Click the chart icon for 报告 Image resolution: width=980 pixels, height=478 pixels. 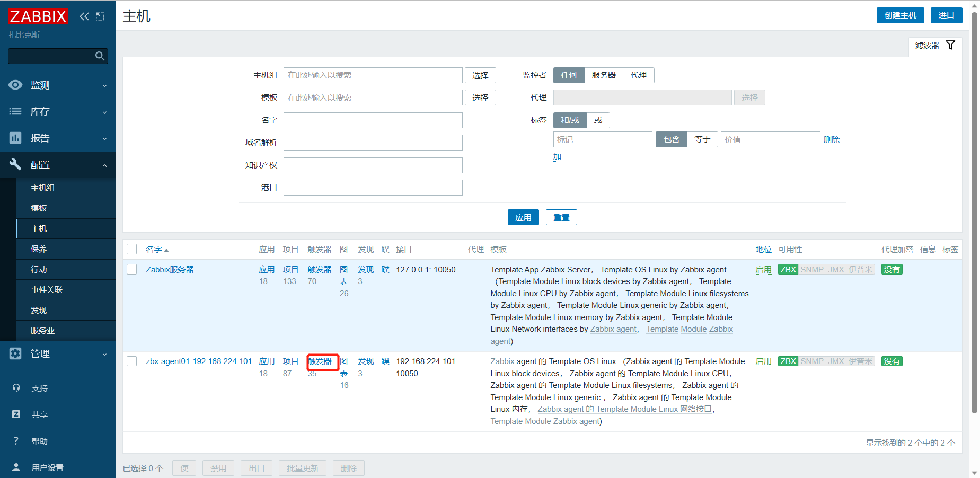[x=15, y=138]
